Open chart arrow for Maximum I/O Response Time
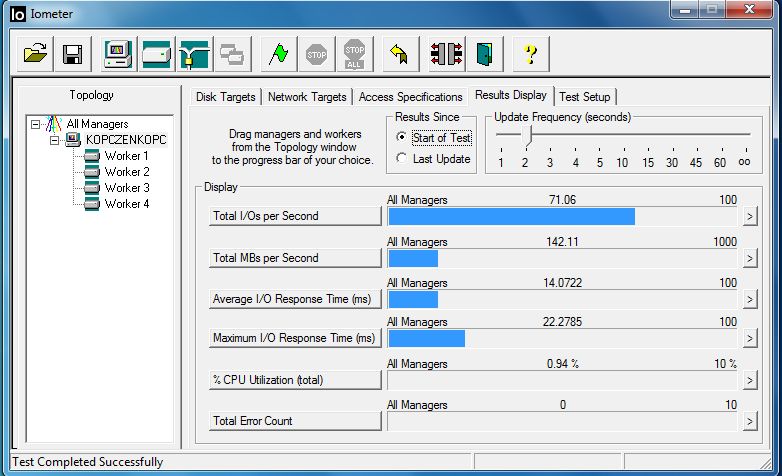Viewport: 782px width, 476px height. [749, 339]
